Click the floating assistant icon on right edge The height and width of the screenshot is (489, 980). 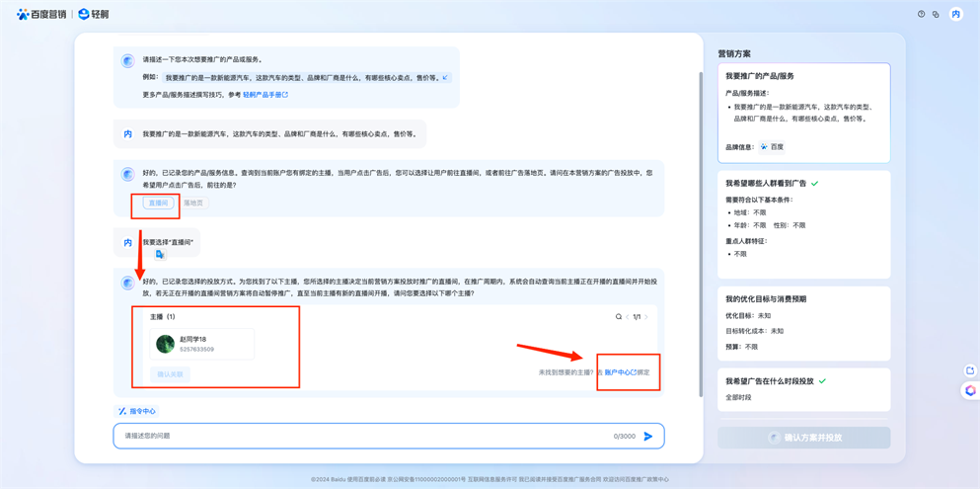(x=970, y=391)
